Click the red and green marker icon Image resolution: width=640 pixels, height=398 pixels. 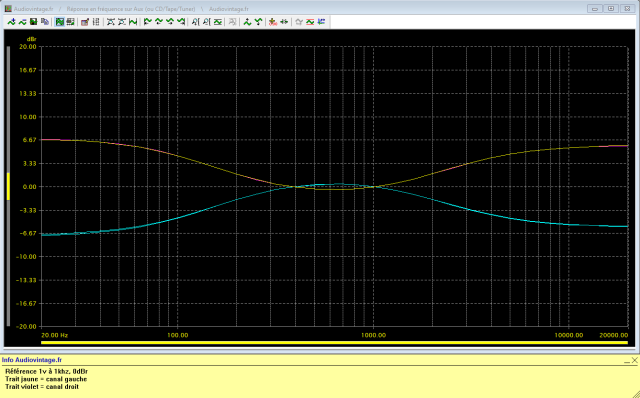(x=273, y=22)
